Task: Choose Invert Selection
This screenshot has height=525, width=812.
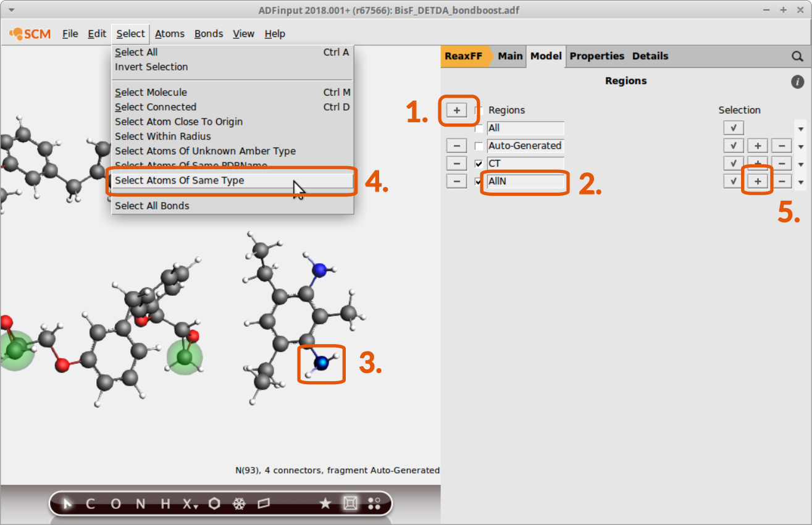Action: (x=232, y=67)
